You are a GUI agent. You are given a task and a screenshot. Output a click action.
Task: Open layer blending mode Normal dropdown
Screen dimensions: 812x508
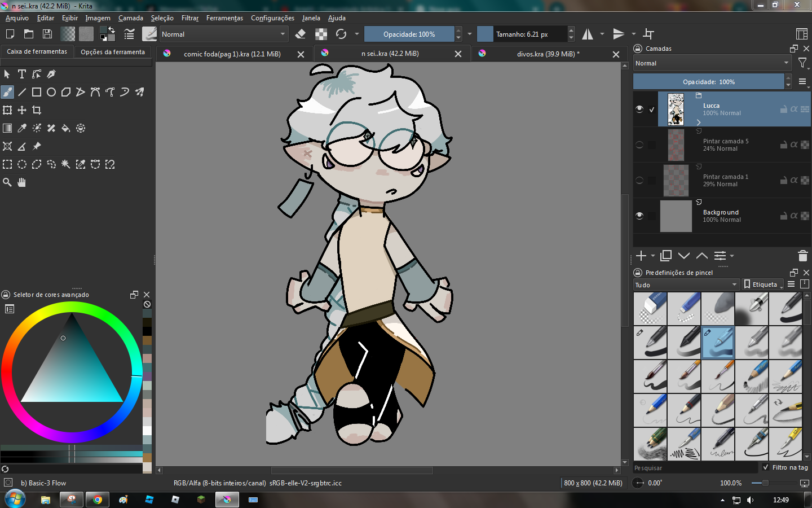[x=712, y=63]
